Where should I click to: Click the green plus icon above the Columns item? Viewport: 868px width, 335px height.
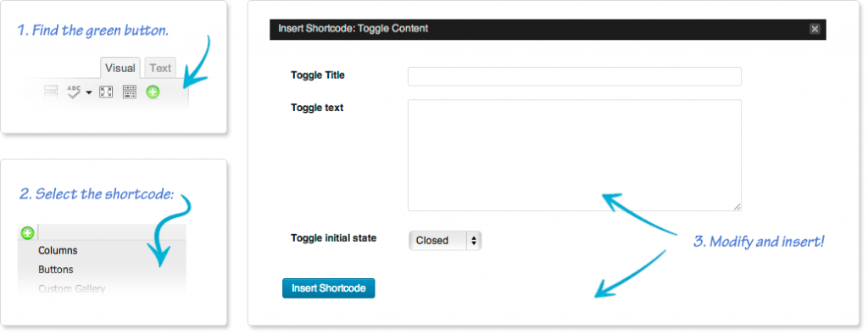coord(27,232)
